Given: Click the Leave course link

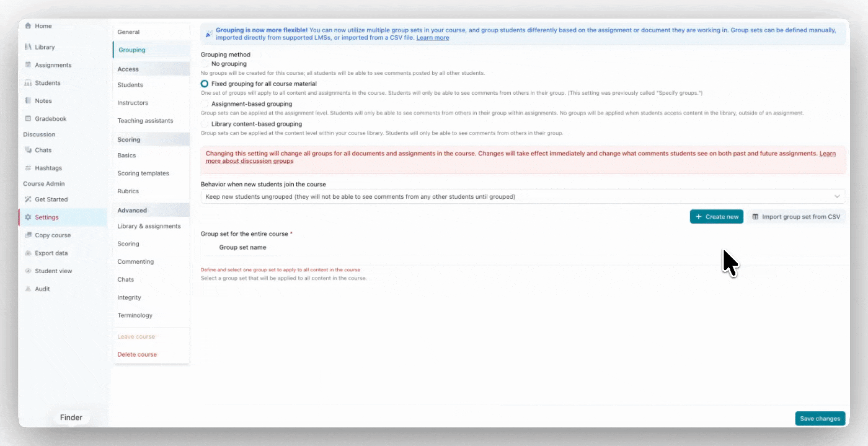Looking at the screenshot, I should click(136, 337).
